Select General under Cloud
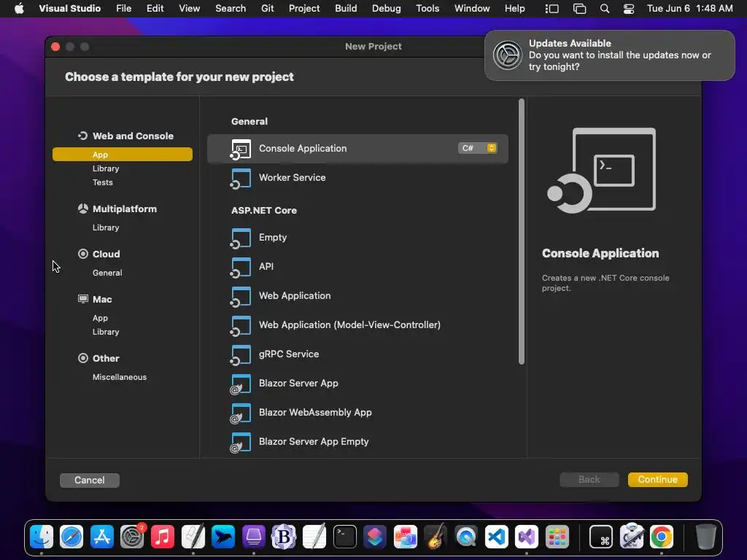747x560 pixels. (107, 273)
